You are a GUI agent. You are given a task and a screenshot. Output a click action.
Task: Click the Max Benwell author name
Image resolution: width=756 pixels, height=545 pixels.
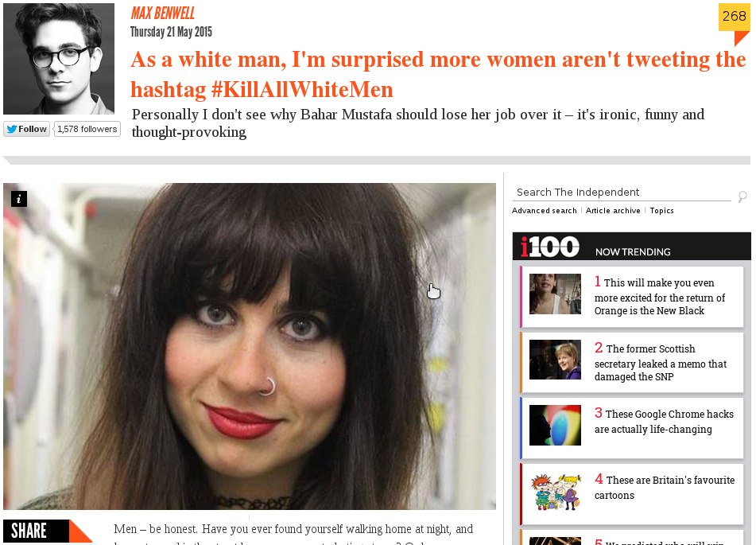[163, 13]
